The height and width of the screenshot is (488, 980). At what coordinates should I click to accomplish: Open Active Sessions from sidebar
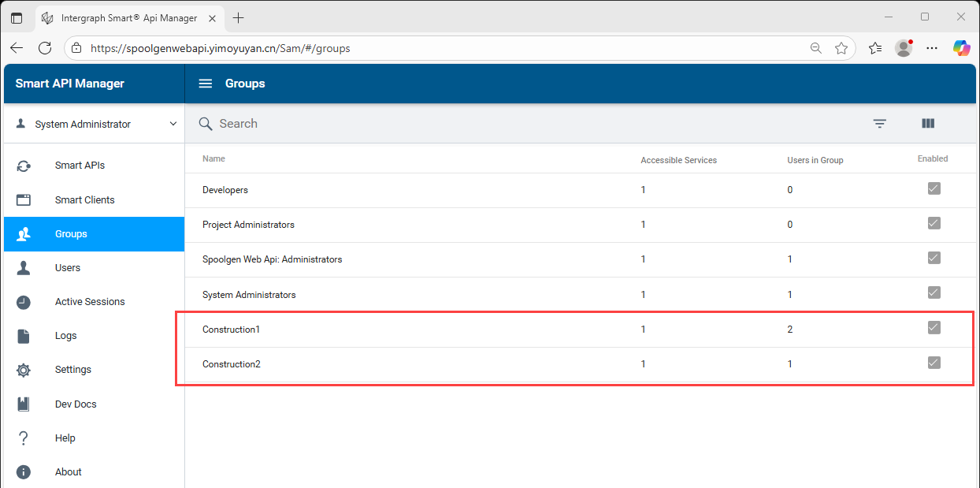(90, 302)
